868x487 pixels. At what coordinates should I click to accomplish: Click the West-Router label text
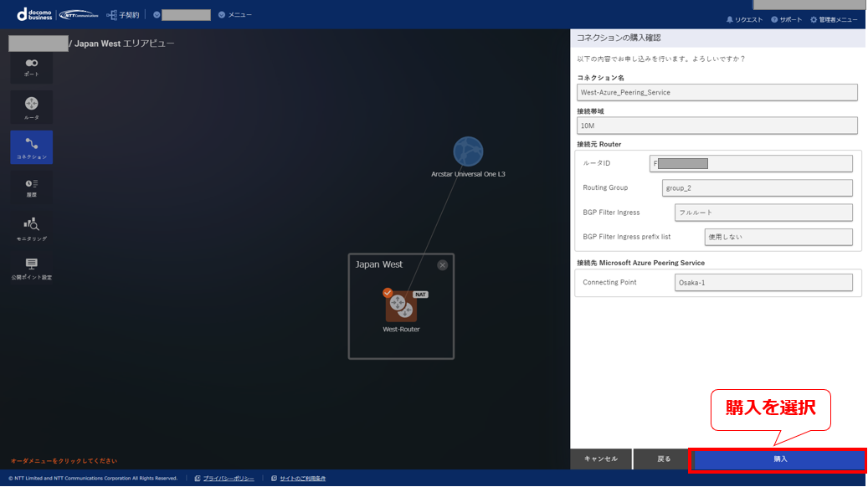pyautogui.click(x=401, y=330)
